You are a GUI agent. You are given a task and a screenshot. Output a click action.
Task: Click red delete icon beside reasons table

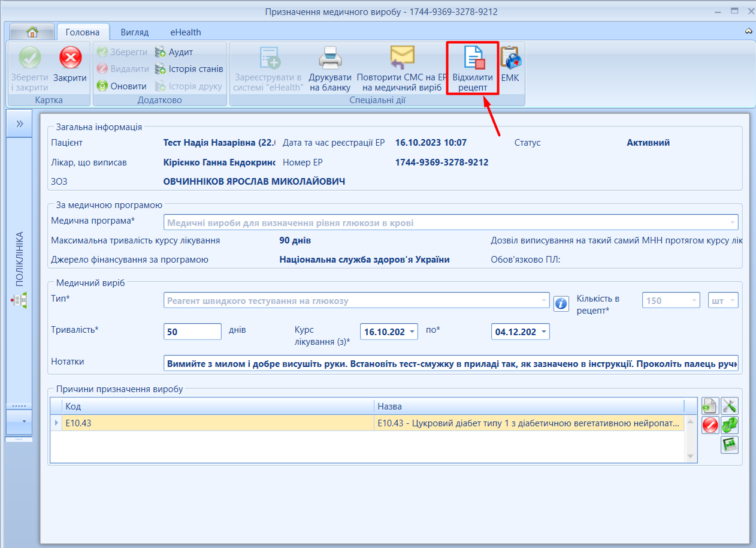point(710,425)
